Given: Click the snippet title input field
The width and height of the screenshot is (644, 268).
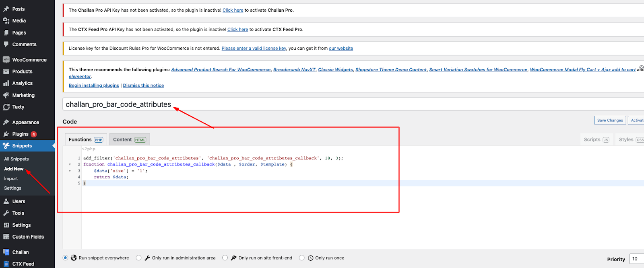Looking at the screenshot, I should point(322,104).
